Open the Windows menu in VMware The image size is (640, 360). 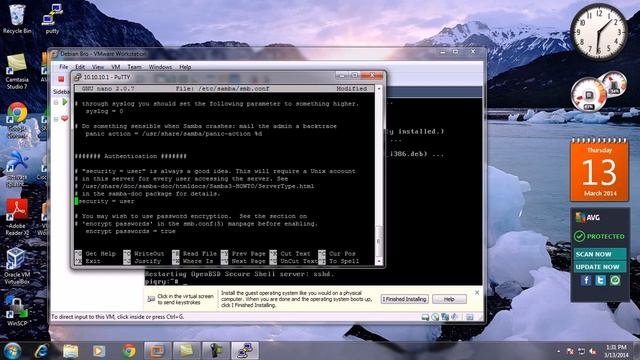(x=160, y=67)
